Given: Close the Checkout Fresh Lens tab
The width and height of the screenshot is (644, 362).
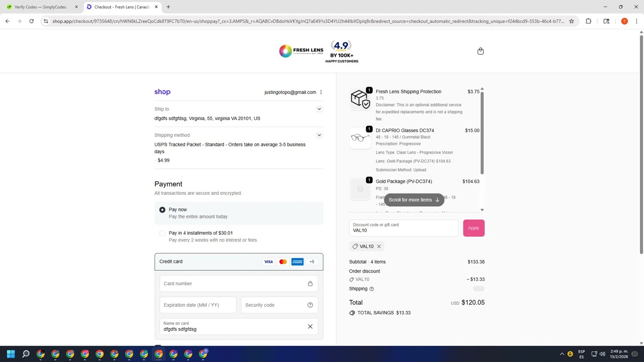Looking at the screenshot, I should click(x=156, y=7).
